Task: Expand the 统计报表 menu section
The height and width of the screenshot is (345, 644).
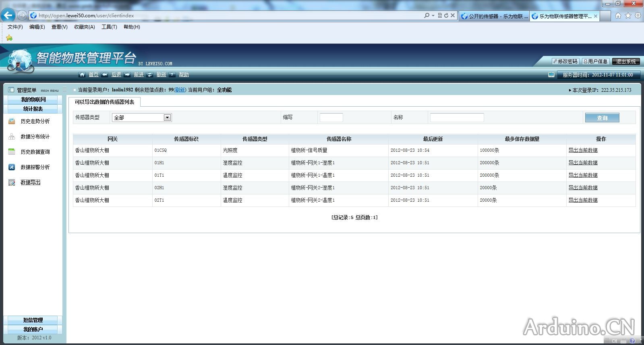Action: [33, 109]
